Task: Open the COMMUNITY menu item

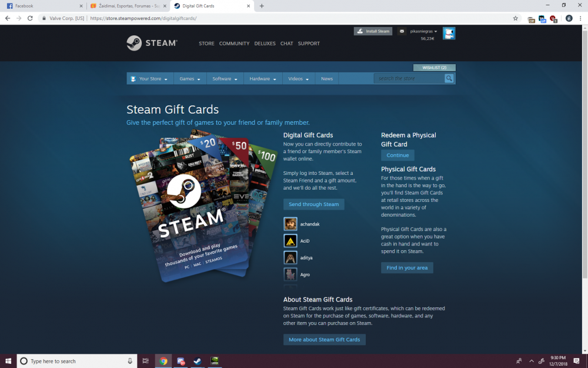Action: [x=234, y=44]
